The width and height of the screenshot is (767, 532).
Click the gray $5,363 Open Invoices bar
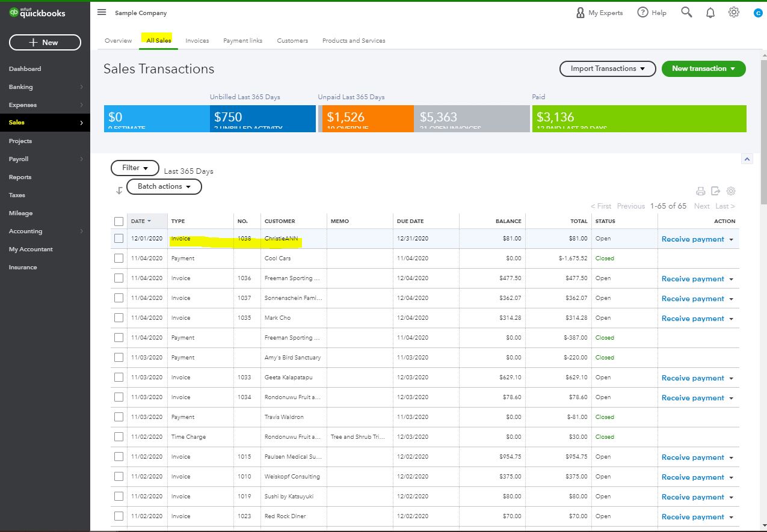pos(472,118)
